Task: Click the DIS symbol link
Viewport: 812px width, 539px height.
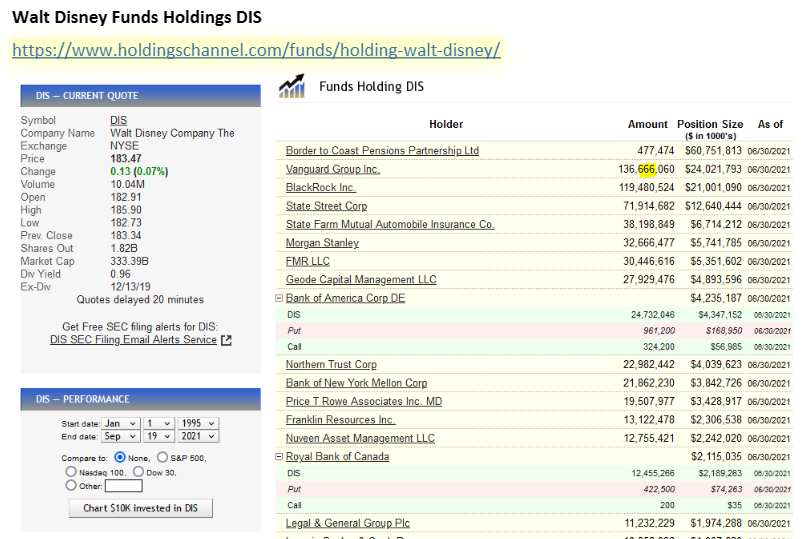Action: tap(118, 120)
